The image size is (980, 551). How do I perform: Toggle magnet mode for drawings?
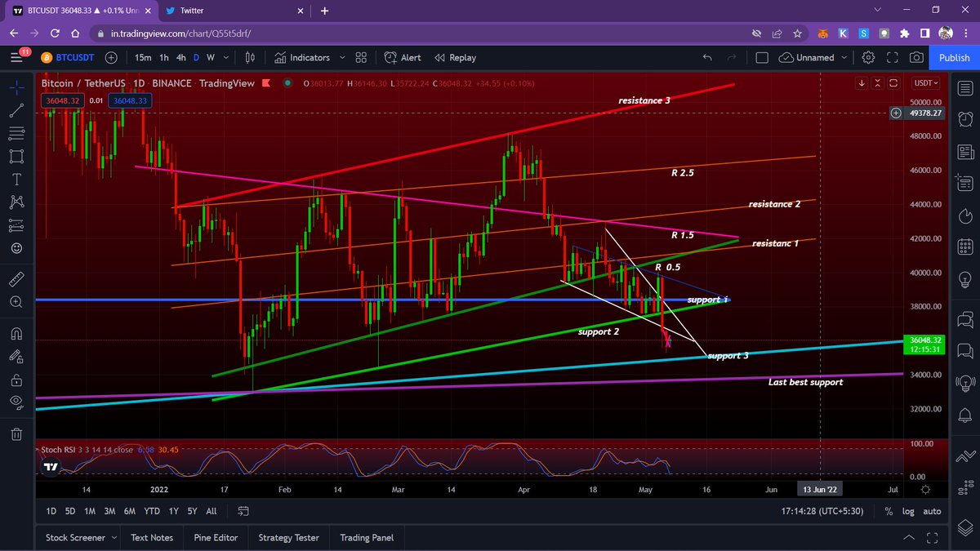tap(16, 333)
